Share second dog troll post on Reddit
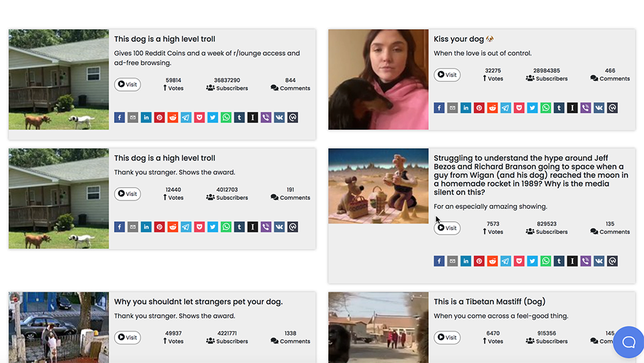This screenshot has width=644, height=363. point(173,227)
